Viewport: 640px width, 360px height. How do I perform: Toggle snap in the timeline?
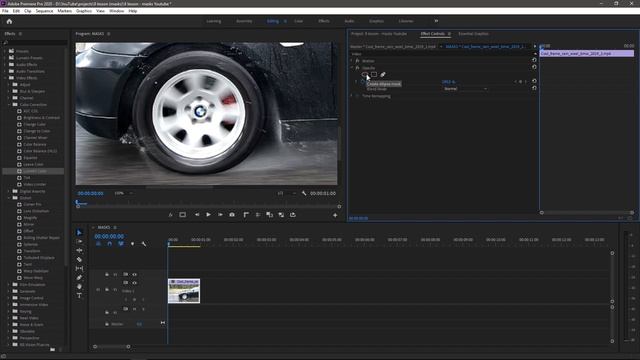tap(109, 244)
